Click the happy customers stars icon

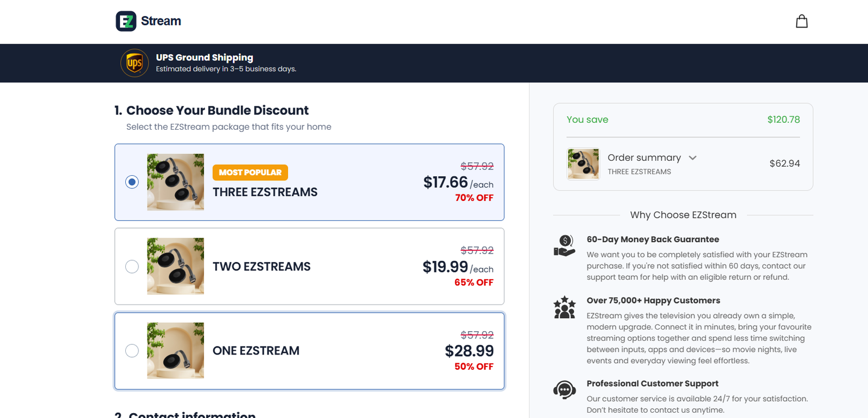click(x=564, y=307)
